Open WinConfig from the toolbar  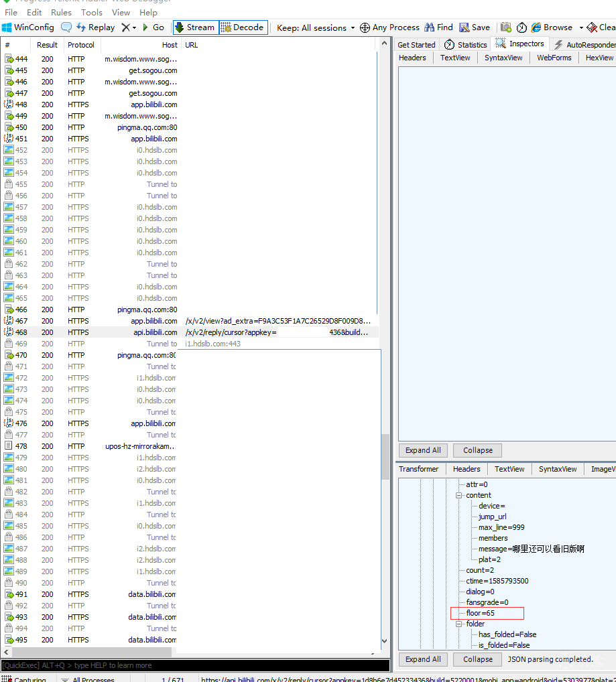(x=28, y=27)
